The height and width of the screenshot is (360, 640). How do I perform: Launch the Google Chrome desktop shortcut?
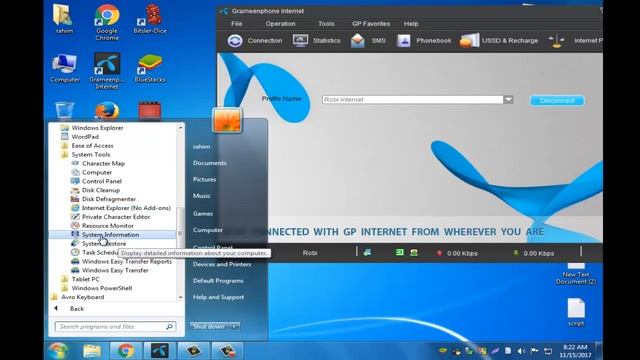point(107,22)
